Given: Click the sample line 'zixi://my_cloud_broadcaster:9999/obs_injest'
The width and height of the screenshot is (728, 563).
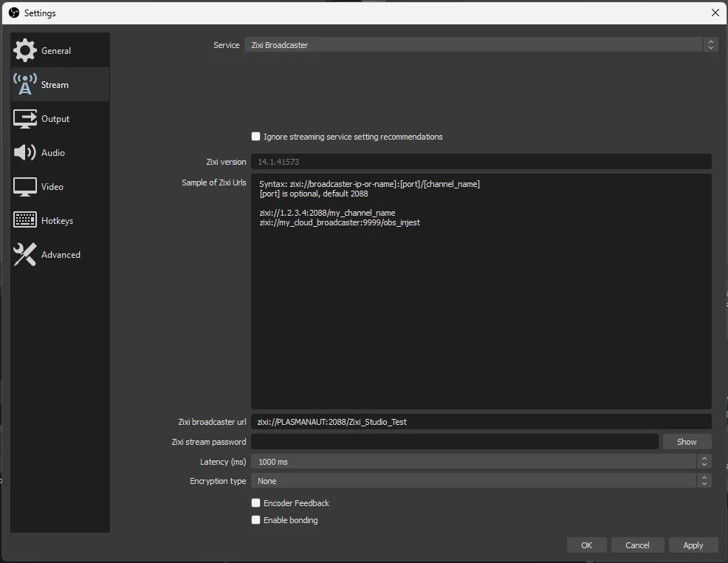Looking at the screenshot, I should click(340, 222).
